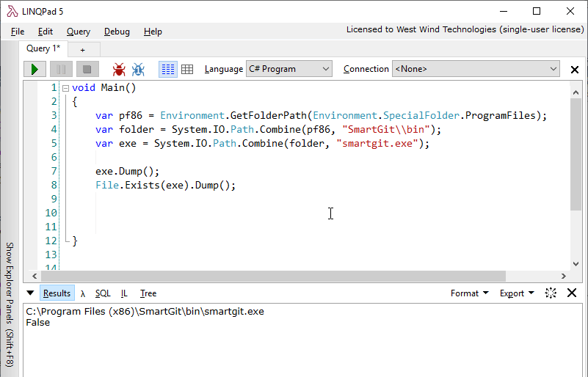Viewport: 588px width, 377px height.
Task: Open the Connection dropdown showing None
Action: [476, 69]
